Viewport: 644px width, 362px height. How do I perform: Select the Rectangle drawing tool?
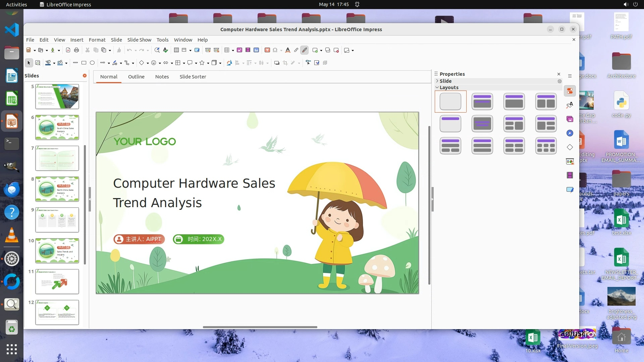coord(84,63)
